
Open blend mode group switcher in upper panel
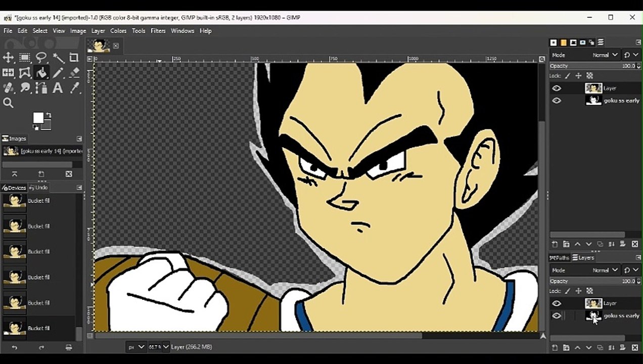pos(631,55)
